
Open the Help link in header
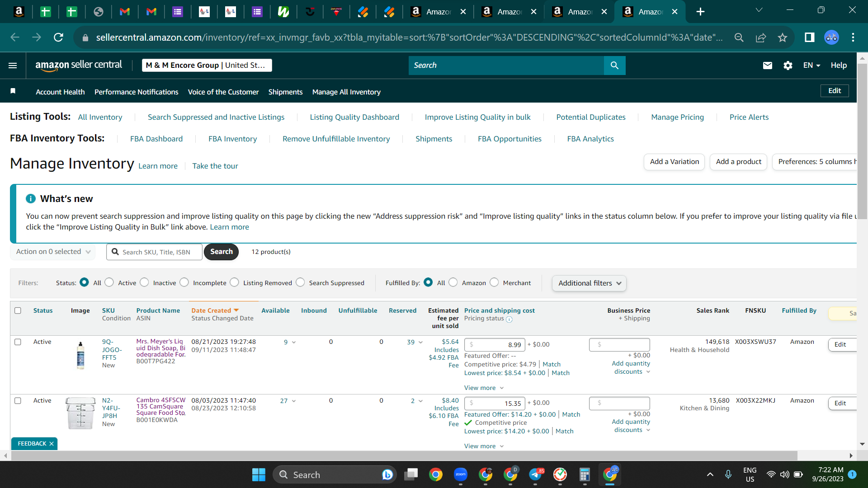point(839,66)
